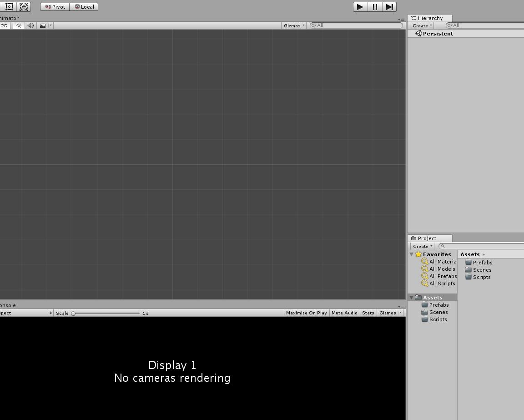Open Prefabs folder in assets list

(483, 263)
